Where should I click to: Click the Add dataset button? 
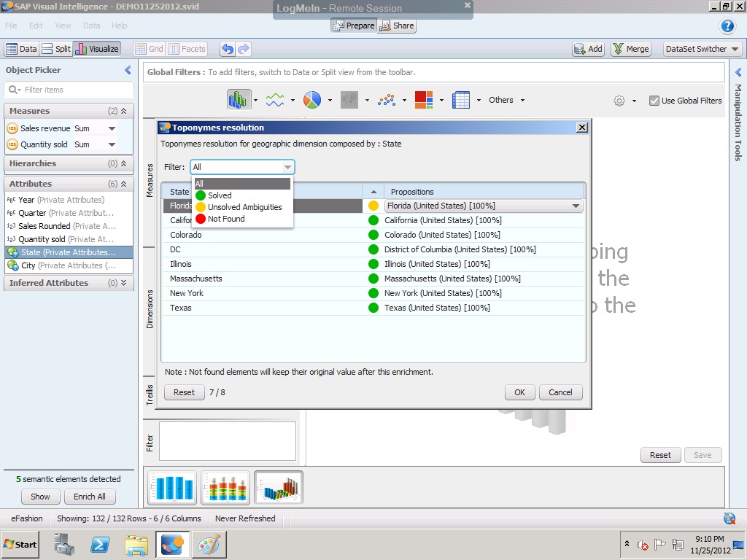(589, 49)
